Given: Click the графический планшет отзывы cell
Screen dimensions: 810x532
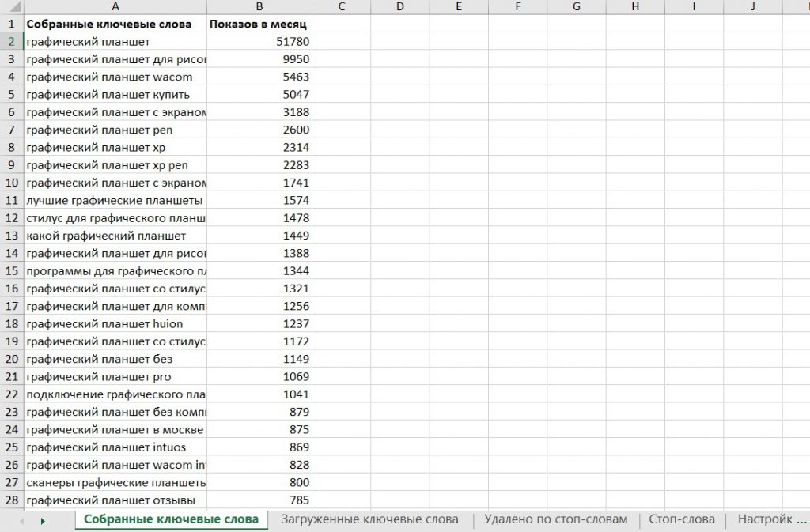Looking at the screenshot, I should (115, 500).
